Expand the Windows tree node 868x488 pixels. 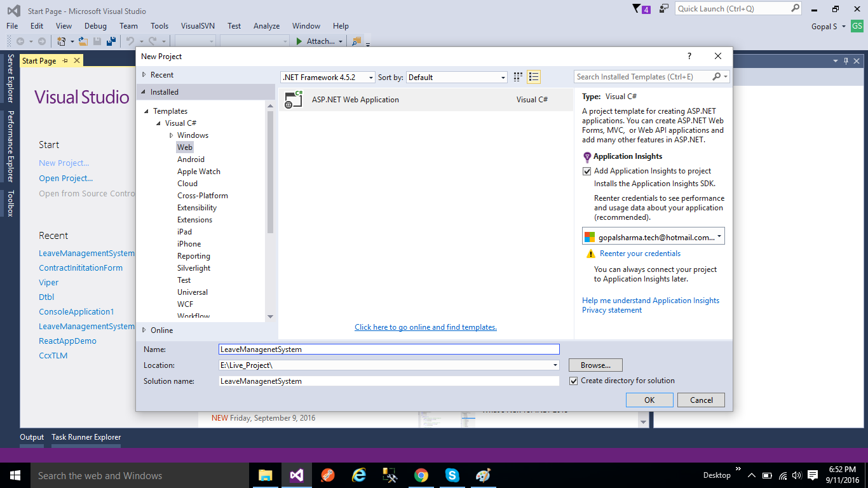pos(172,135)
